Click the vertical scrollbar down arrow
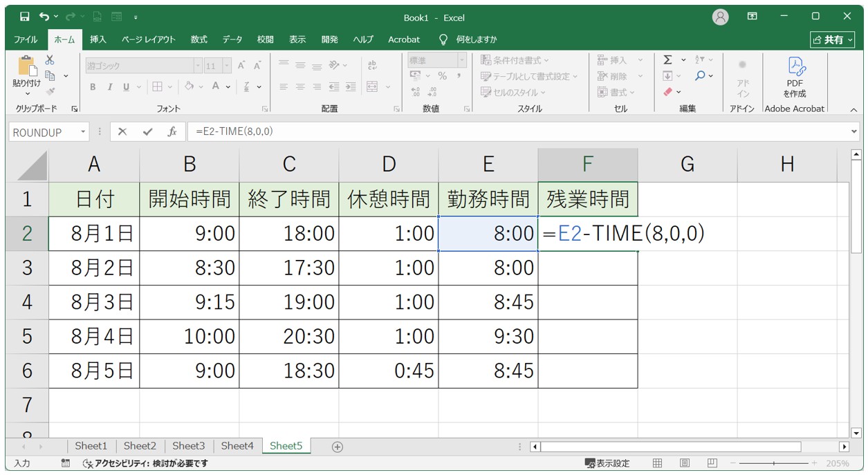 pos(856,433)
